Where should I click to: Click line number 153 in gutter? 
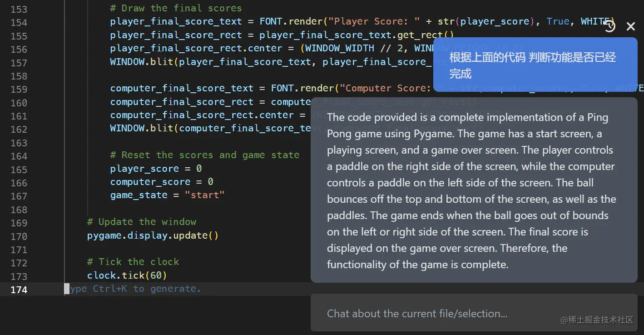19,9
